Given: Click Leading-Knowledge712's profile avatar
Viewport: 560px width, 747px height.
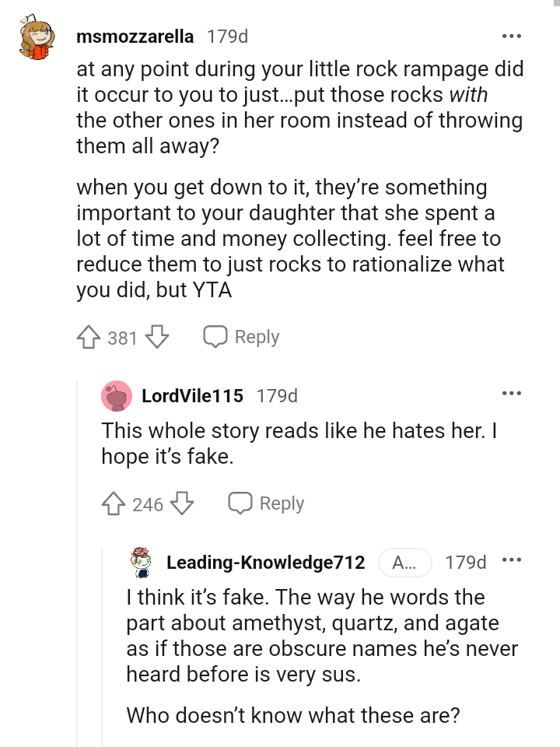Looking at the screenshot, I should (x=142, y=563).
